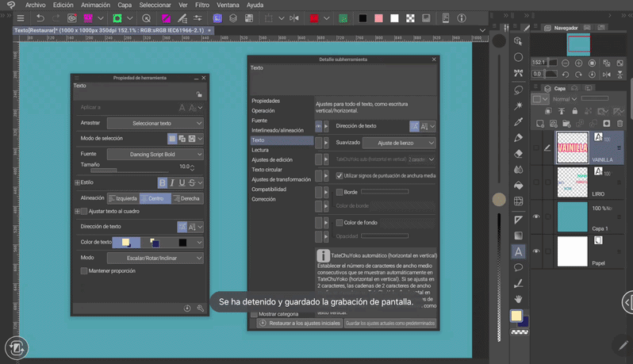This screenshot has width=633, height=364.
Task: Select the Text tool in toolbar
Action: 518,251
